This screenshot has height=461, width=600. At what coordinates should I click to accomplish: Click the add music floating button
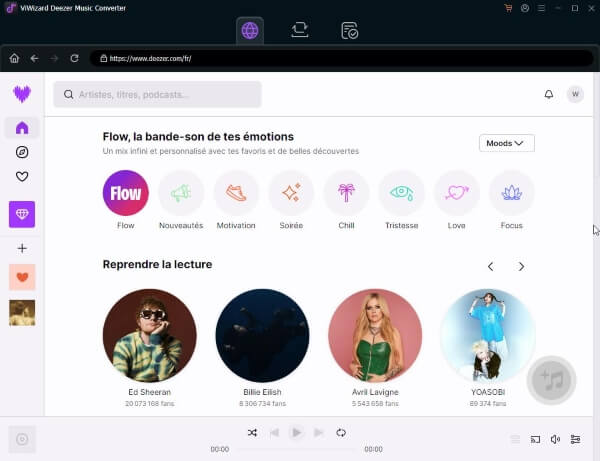click(551, 380)
